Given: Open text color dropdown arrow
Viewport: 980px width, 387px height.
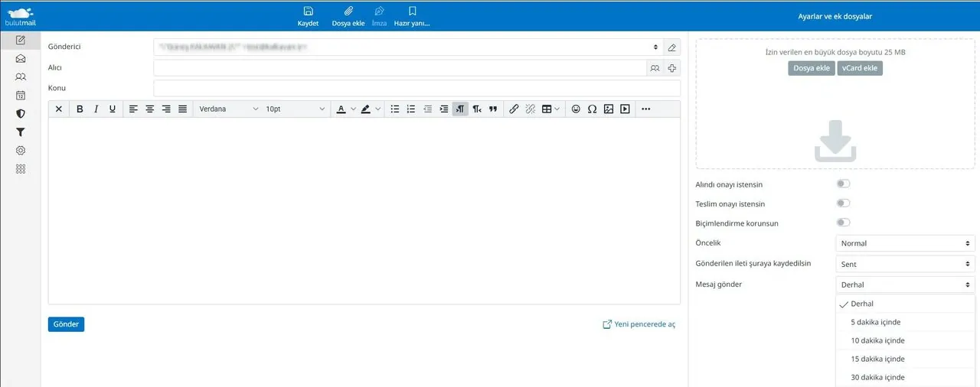Looking at the screenshot, I should [353, 109].
